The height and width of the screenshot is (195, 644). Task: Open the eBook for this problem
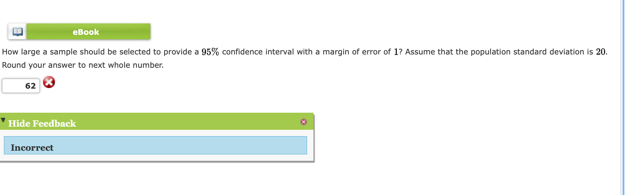(x=86, y=31)
